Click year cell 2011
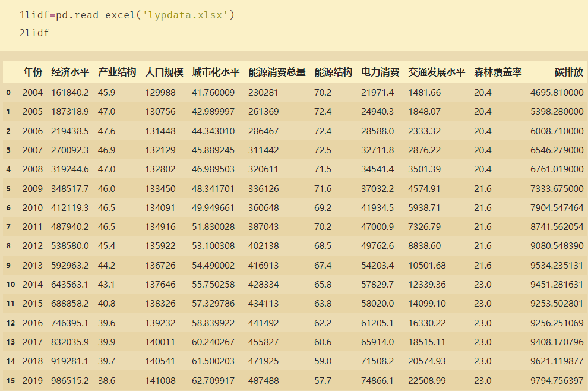The height and width of the screenshot is (391, 588). point(33,227)
